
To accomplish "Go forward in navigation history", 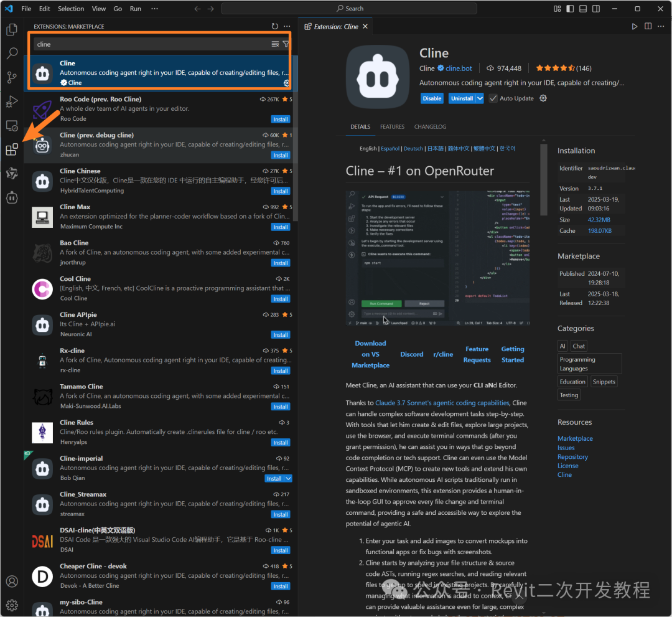I will pos(210,9).
